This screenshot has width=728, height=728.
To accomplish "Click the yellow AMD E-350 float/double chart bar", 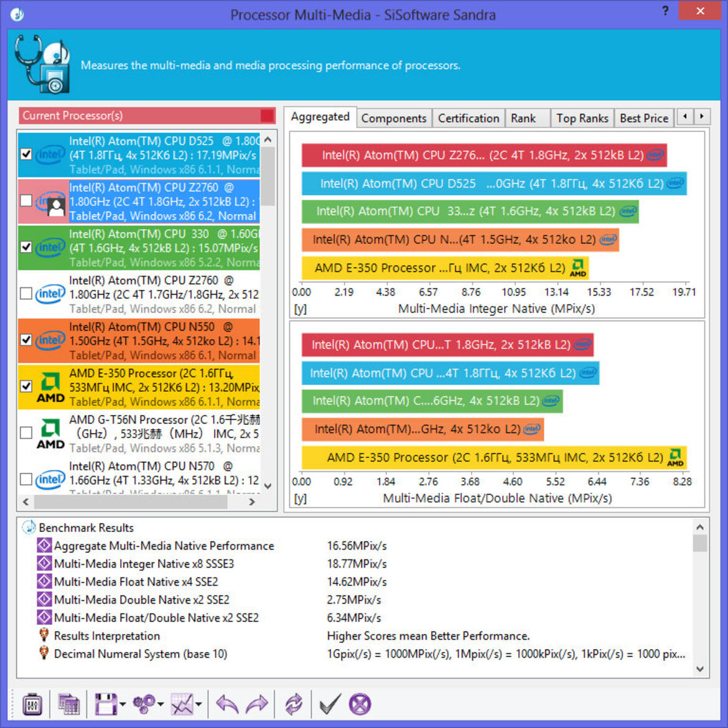I will 494,458.
